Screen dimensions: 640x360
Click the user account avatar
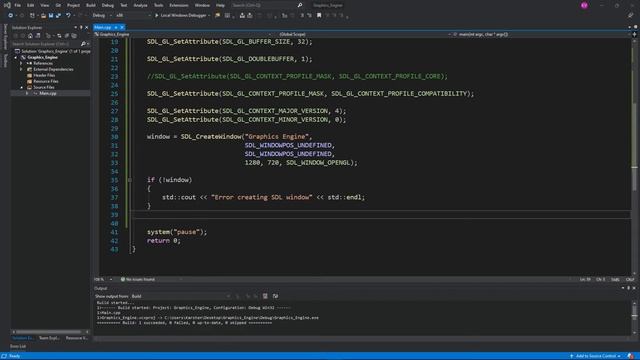pyautogui.click(x=584, y=5)
